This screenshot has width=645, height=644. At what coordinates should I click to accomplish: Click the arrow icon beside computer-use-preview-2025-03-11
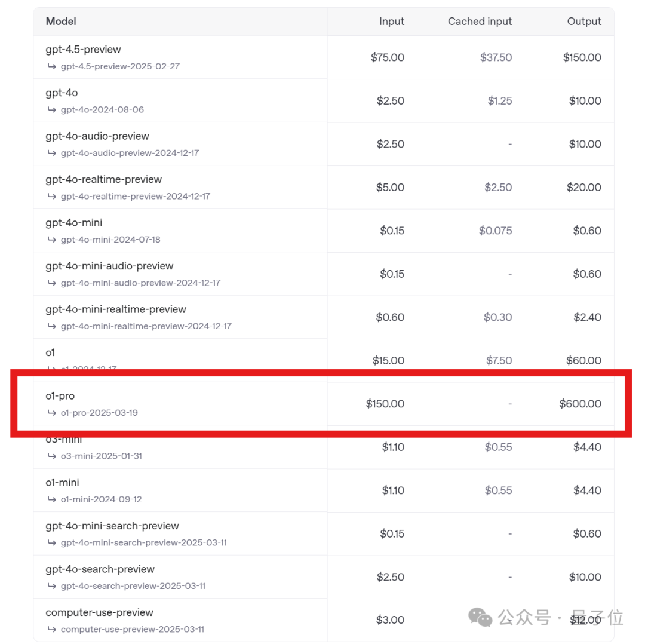tap(51, 630)
